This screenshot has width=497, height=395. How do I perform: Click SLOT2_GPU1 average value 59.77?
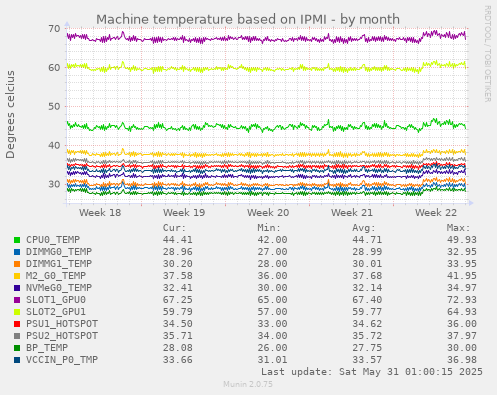367,312
